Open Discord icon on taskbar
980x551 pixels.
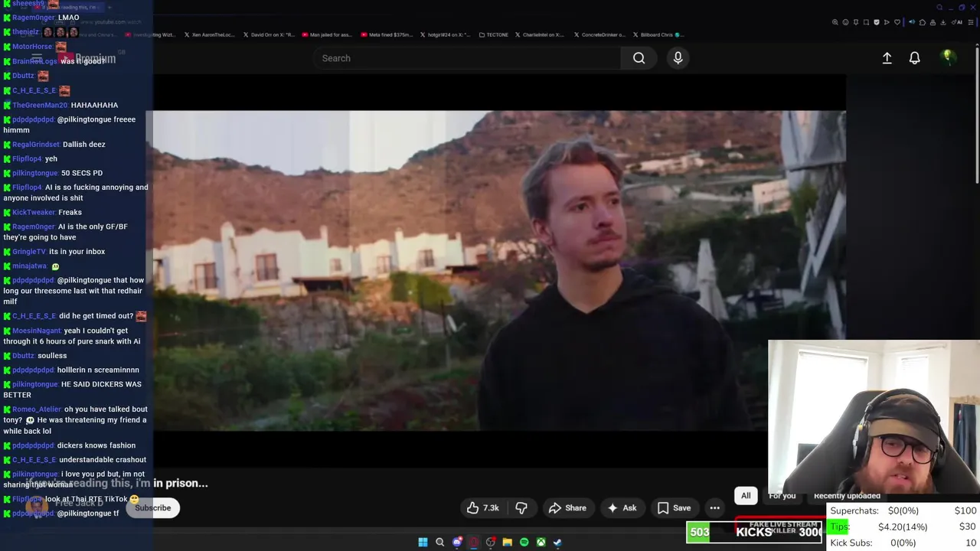[x=457, y=543]
